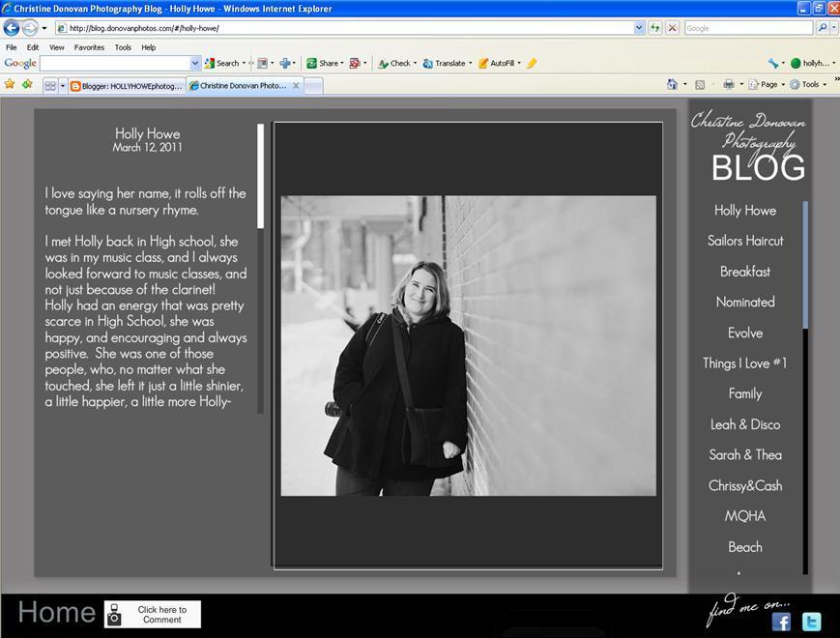Click the Print icon in command bar
The width and height of the screenshot is (840, 638).
[728, 85]
